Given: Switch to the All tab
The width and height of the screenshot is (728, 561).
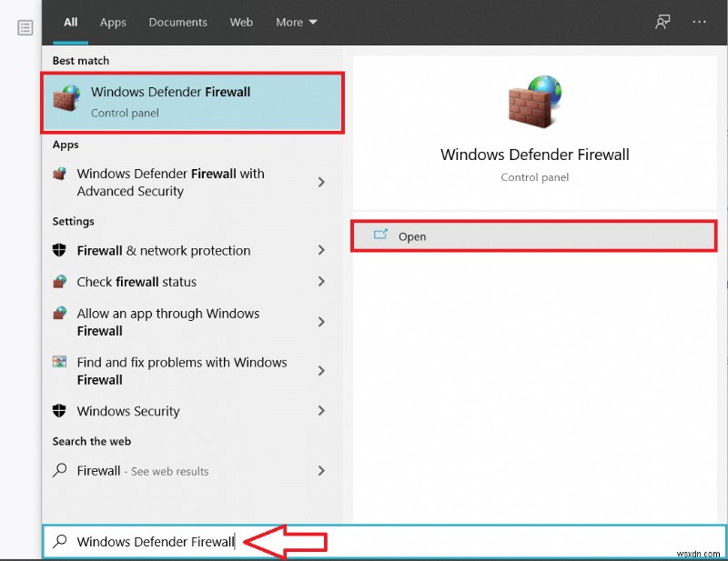Looking at the screenshot, I should tap(71, 22).
